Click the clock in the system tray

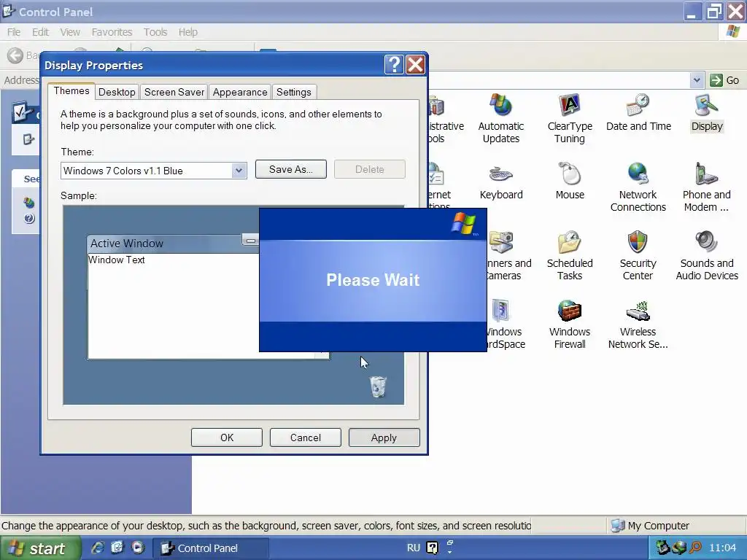click(722, 548)
